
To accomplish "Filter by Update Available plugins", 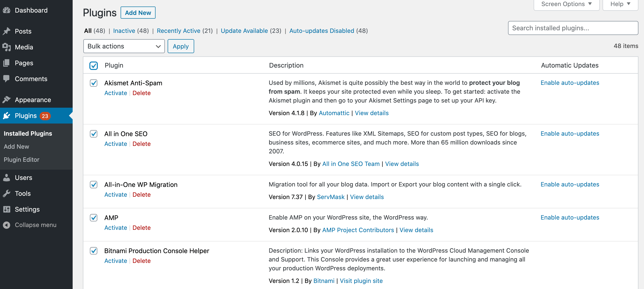I will pyautogui.click(x=244, y=31).
